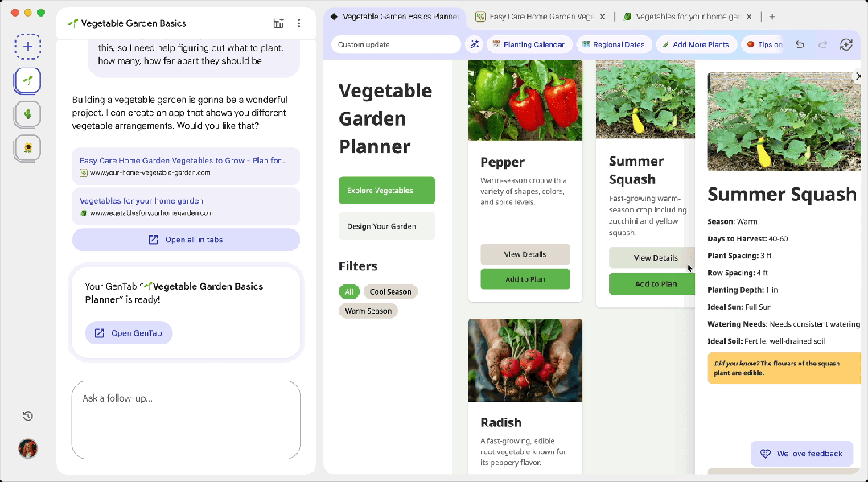868x482 pixels.
Task: Open the history icon in left sidebar
Action: pyautogui.click(x=28, y=416)
